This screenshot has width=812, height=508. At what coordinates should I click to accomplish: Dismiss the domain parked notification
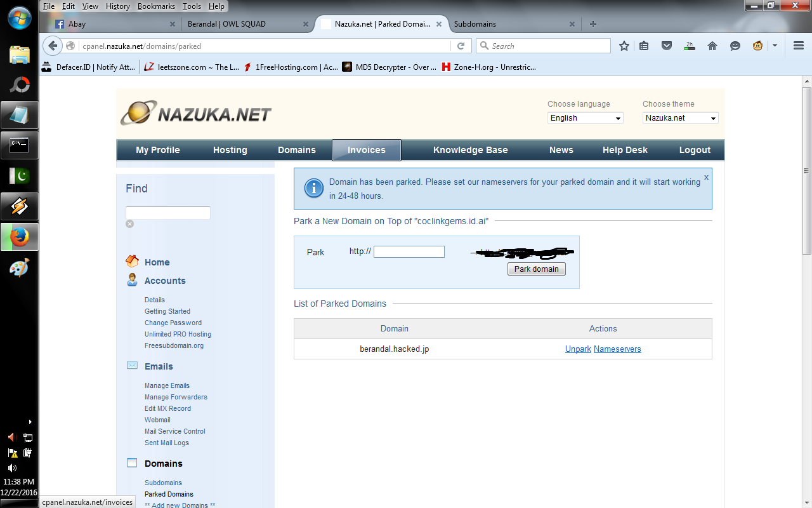pos(706,177)
